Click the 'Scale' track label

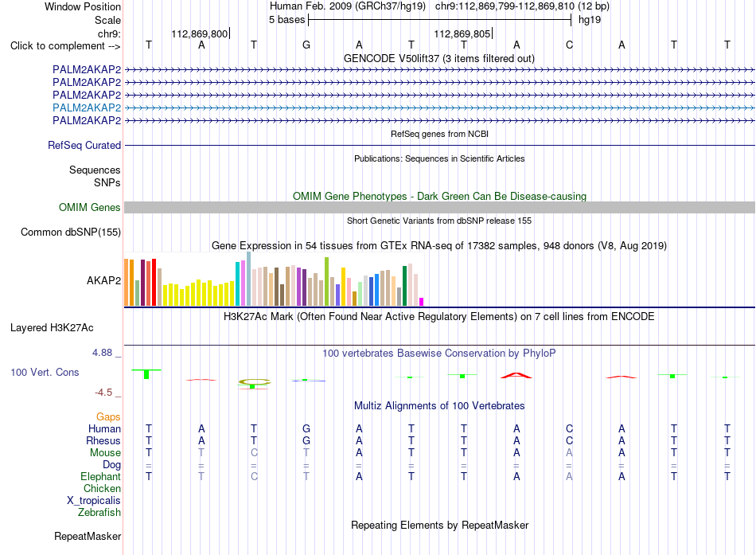(x=107, y=20)
